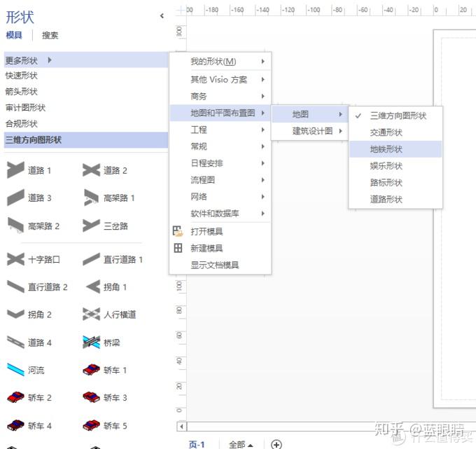Expand the 我的形状(M) submenu

pos(220,62)
